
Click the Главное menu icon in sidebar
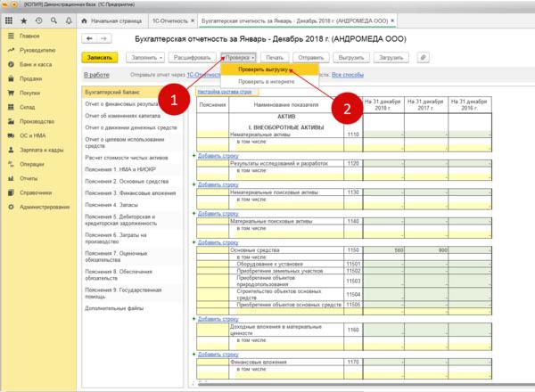9,37
